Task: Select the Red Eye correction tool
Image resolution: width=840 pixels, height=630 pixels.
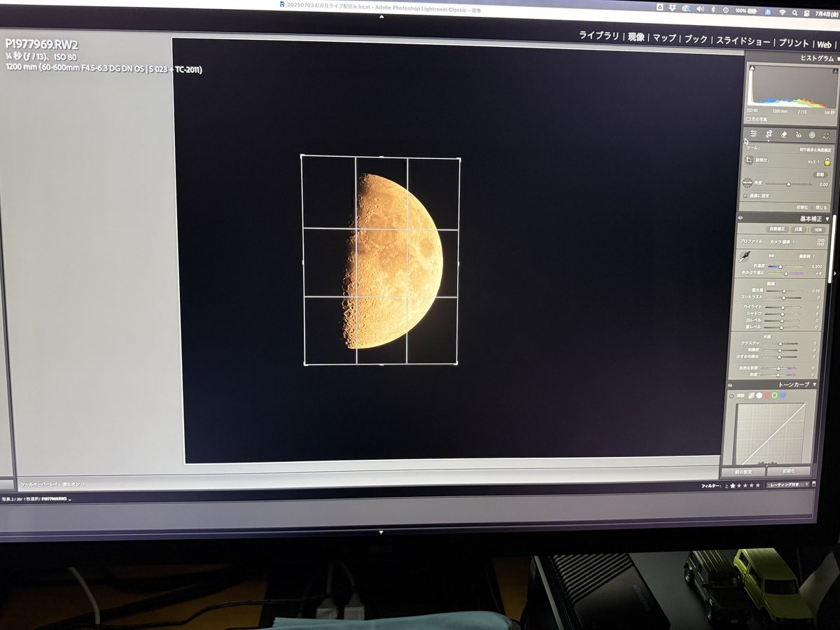Action: (798, 134)
